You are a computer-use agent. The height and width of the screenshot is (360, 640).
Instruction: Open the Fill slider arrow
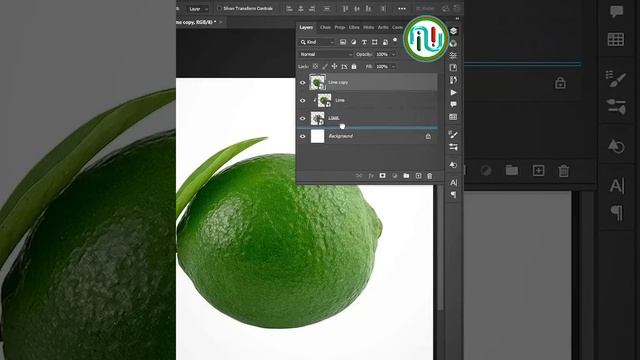(x=393, y=67)
